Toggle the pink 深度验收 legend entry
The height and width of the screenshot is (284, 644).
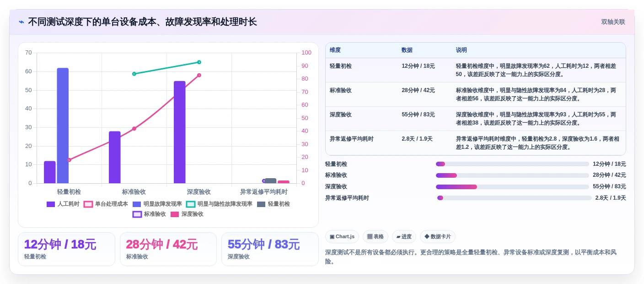tap(187, 214)
